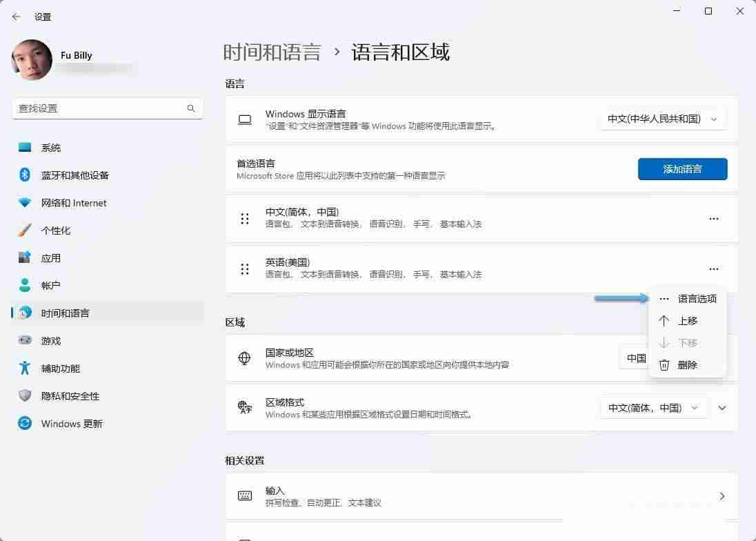This screenshot has width=756, height=541.
Task: Go back to 时间和语言 via breadcrumb
Action: 272,52
